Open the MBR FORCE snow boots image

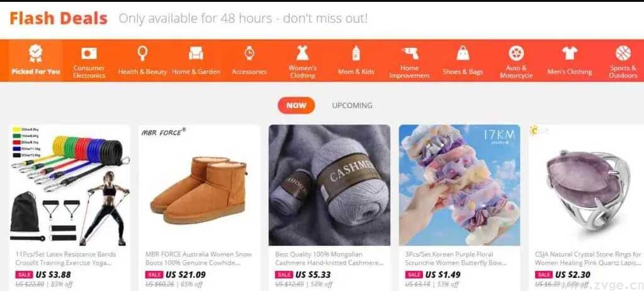[x=200, y=185]
